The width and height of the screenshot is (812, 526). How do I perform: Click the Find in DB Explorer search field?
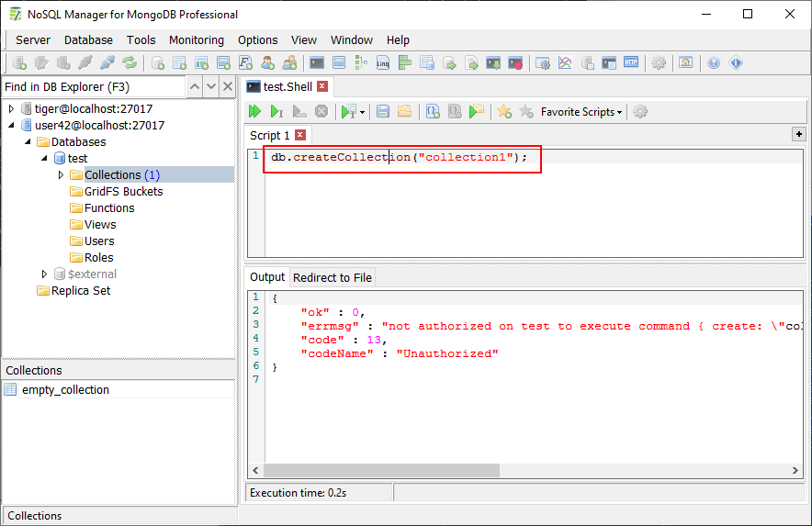point(92,87)
